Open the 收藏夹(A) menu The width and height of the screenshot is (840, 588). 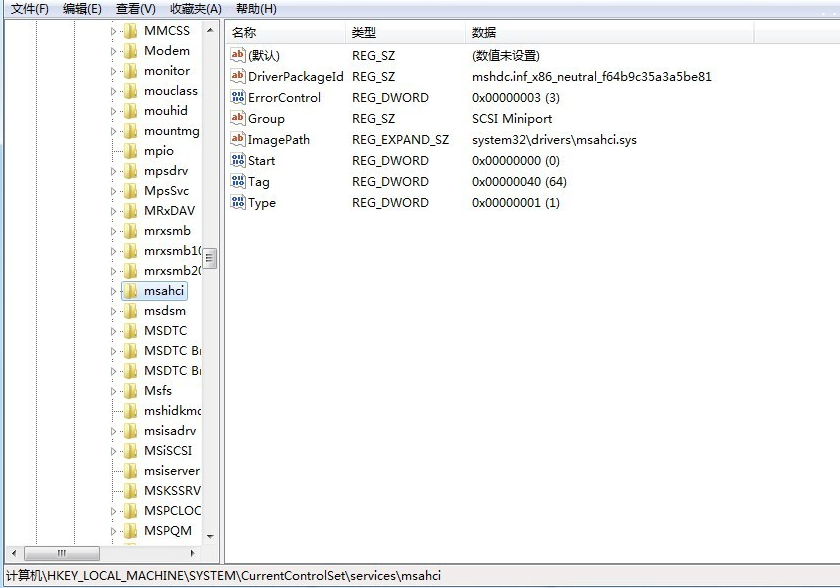click(x=196, y=9)
